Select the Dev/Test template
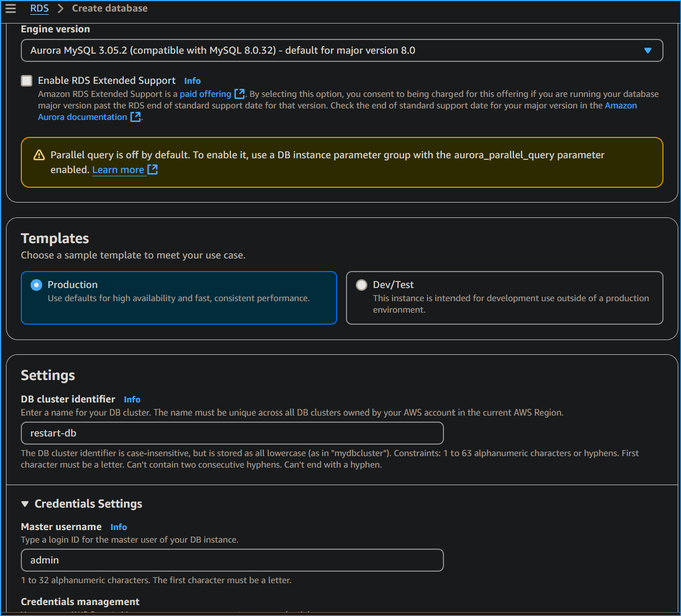The height and width of the screenshot is (616, 681). point(361,285)
